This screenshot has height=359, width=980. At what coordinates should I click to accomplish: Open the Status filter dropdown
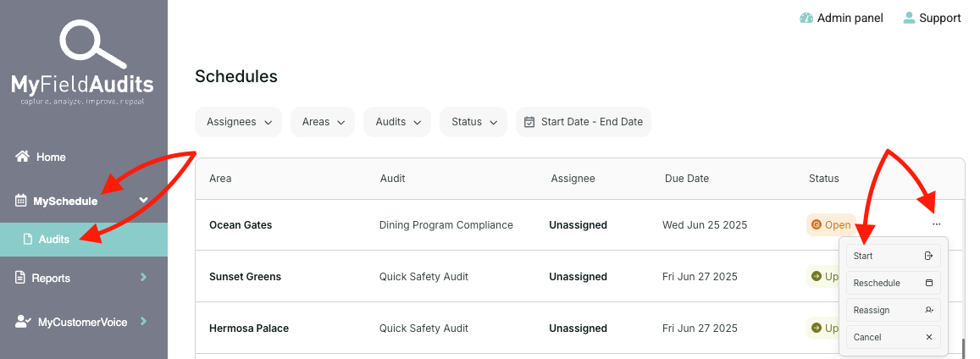tap(473, 122)
